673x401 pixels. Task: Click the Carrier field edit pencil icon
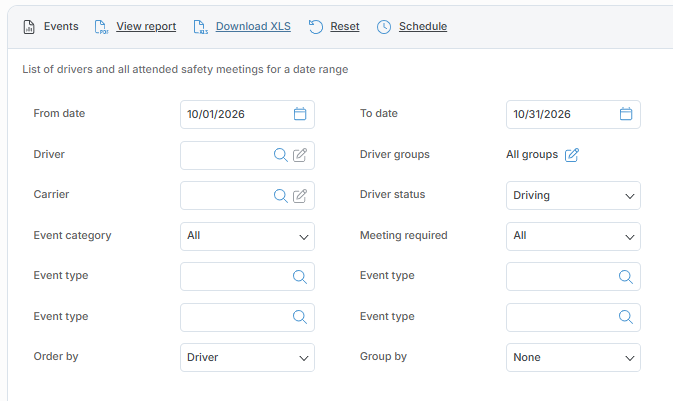[x=300, y=196]
